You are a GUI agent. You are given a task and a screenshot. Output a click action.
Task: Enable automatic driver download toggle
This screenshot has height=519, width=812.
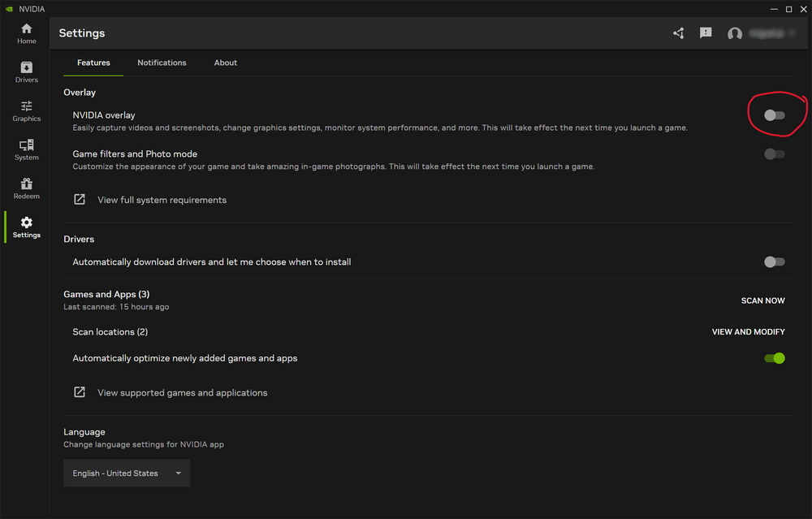(775, 262)
